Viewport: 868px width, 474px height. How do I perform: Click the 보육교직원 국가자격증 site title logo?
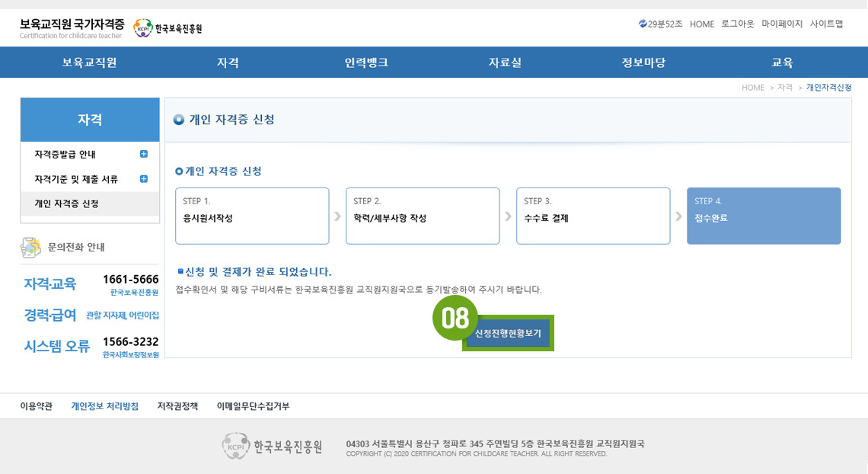pyautogui.click(x=72, y=28)
